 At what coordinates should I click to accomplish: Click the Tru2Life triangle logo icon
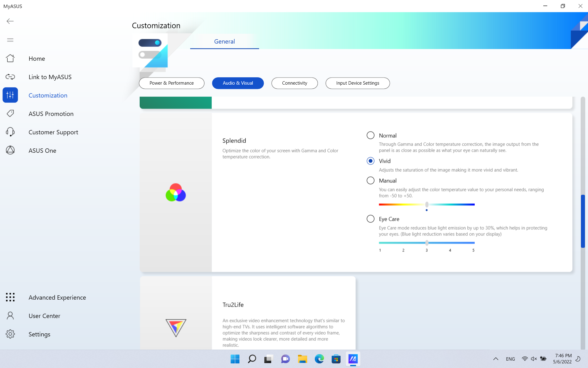pyautogui.click(x=176, y=328)
